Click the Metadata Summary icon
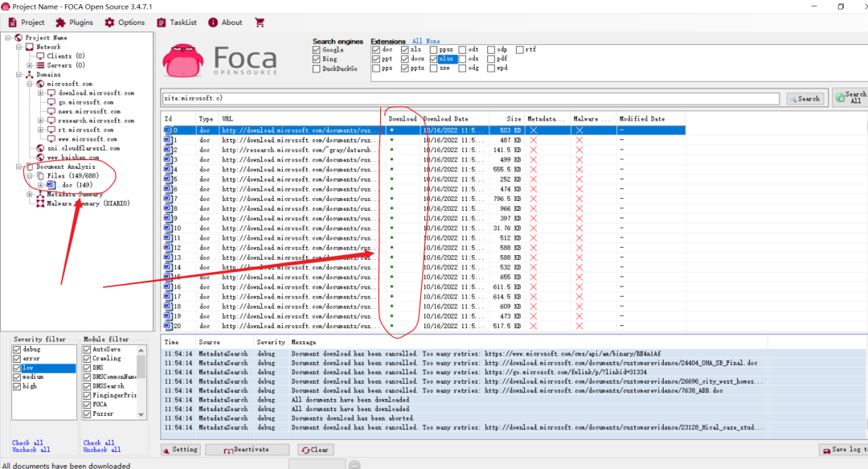The width and height of the screenshot is (868, 469). click(x=40, y=195)
